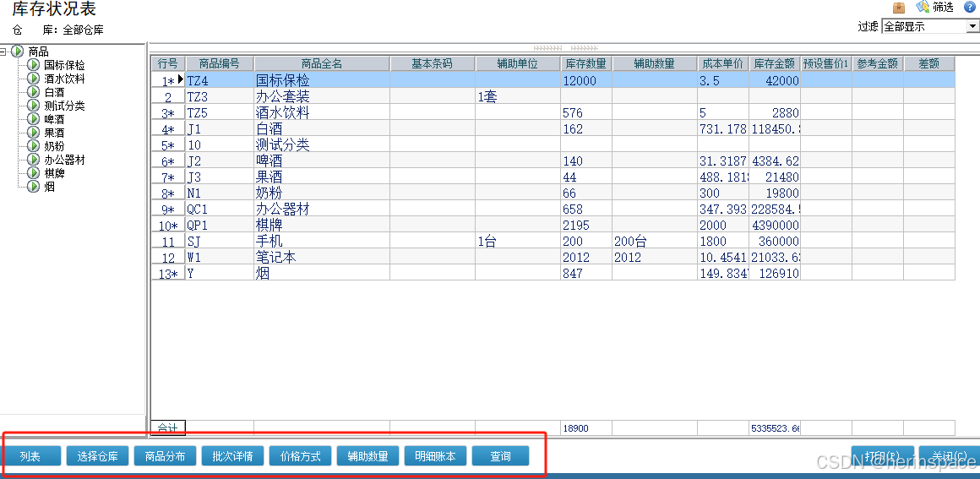Open the 筛选 filter tool icon

(923, 8)
